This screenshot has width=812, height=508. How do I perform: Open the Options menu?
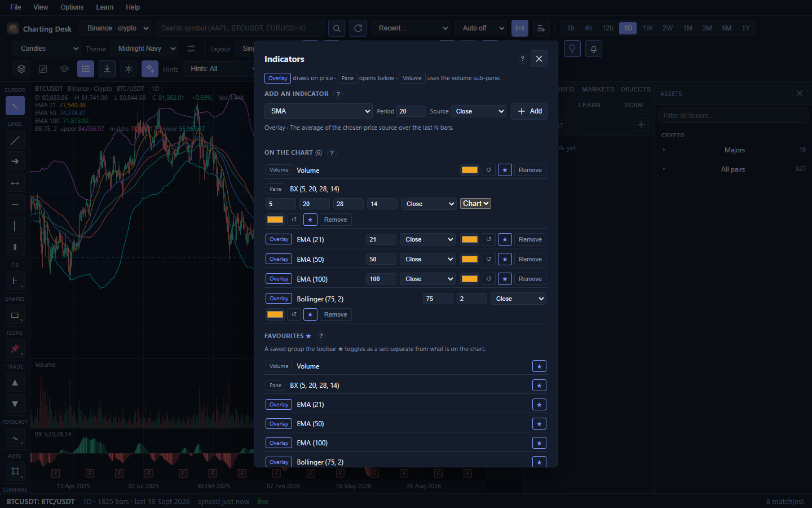point(72,7)
